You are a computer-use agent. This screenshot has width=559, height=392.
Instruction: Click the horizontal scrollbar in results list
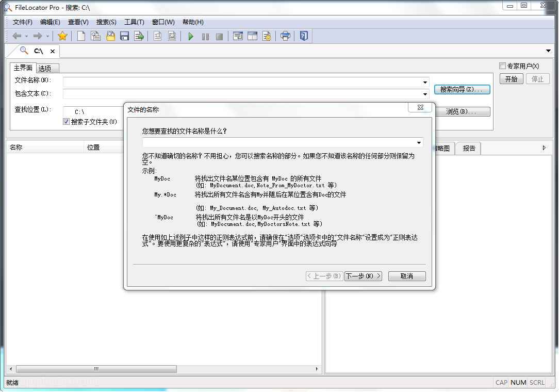(x=96, y=369)
